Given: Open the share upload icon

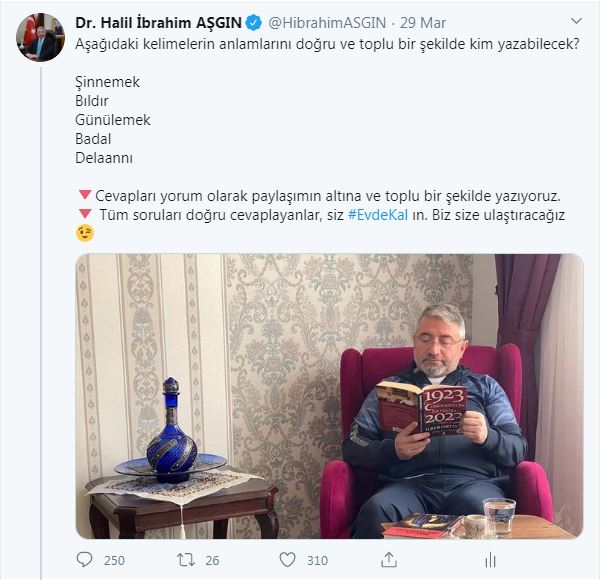Looking at the screenshot, I should 389,559.
